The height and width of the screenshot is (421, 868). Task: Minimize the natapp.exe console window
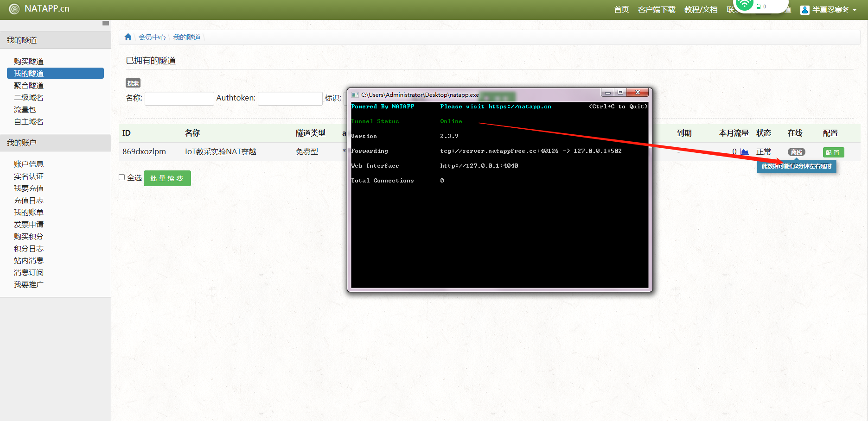pyautogui.click(x=607, y=93)
